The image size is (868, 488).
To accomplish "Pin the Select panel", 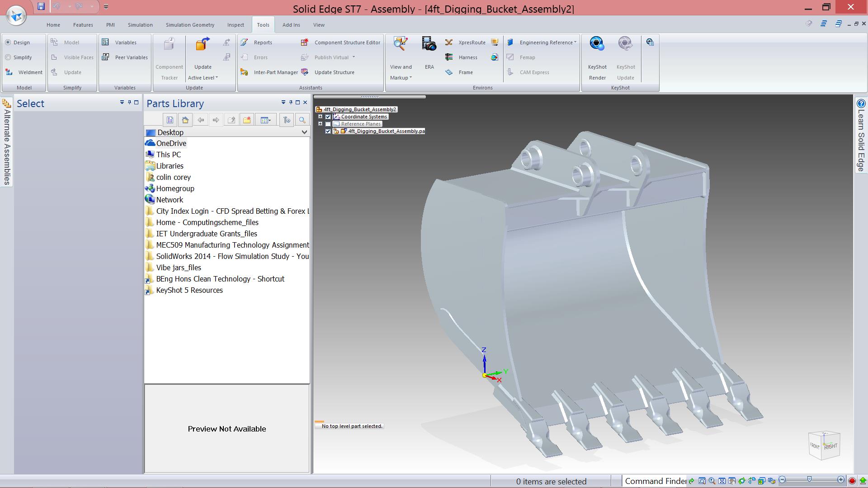I will click(129, 103).
